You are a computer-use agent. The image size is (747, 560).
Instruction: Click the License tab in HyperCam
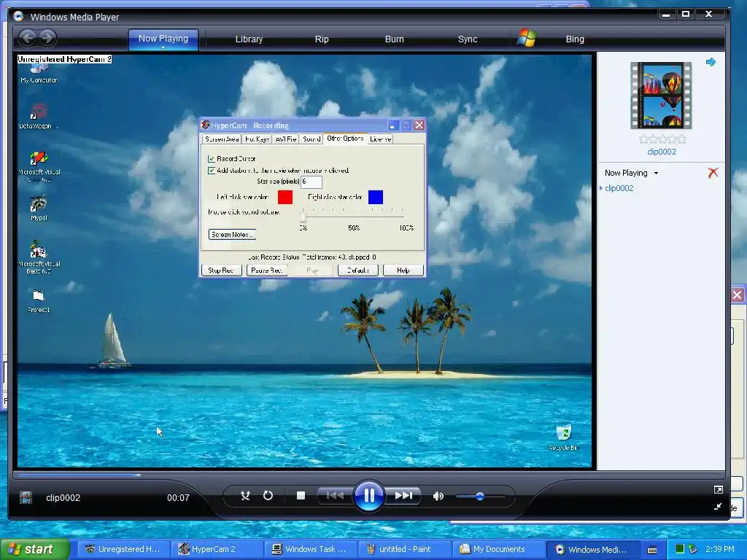pyautogui.click(x=380, y=139)
